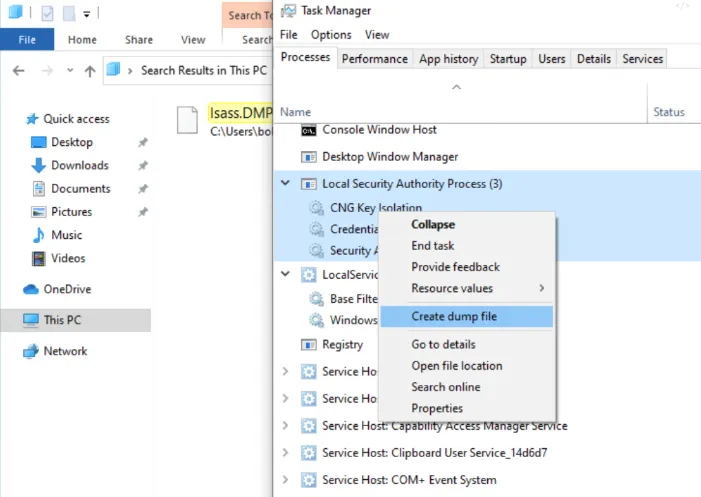Select OneDrive in navigation pane

click(67, 289)
